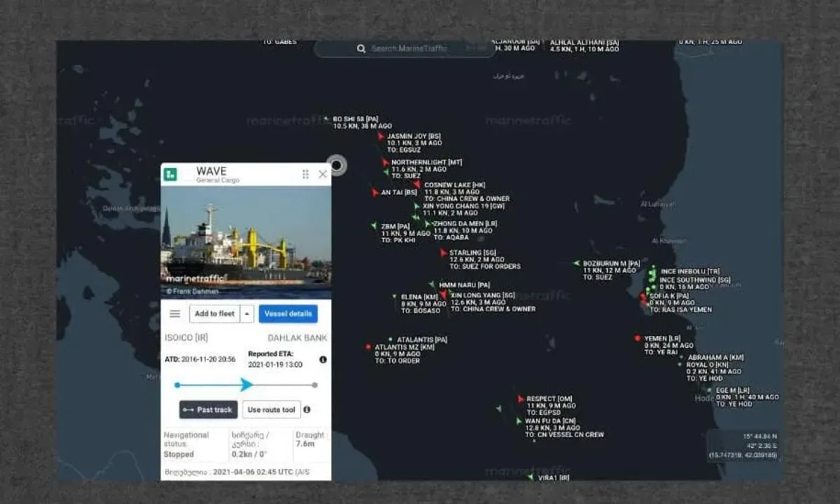Viewport: 840px width, 504px height.
Task: Select the XIN LONG YANG red vessel marker
Action: tap(443, 295)
